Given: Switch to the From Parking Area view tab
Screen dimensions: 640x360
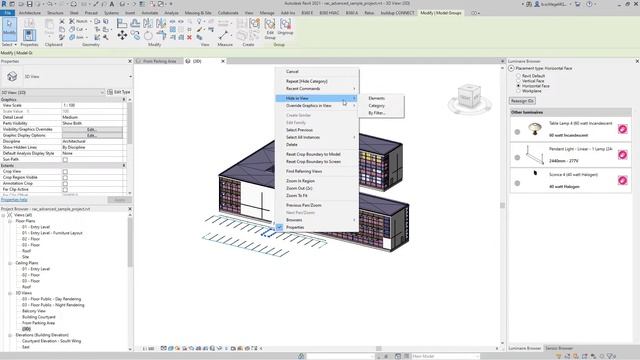Looking at the screenshot, I should point(159,61).
